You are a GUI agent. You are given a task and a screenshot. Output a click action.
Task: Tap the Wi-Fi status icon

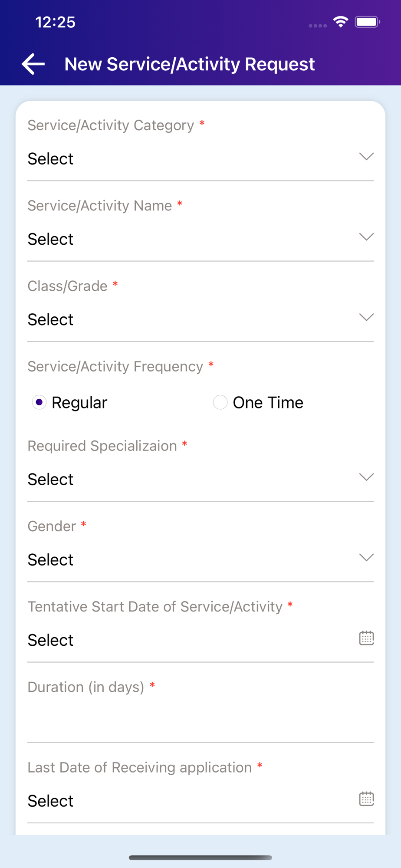pos(341,22)
